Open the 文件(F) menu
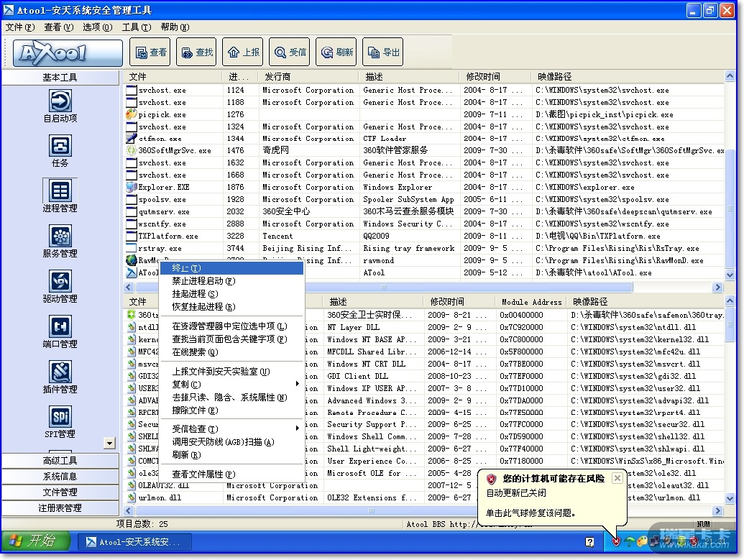Screen dimensions: 744x560 pos(20,27)
